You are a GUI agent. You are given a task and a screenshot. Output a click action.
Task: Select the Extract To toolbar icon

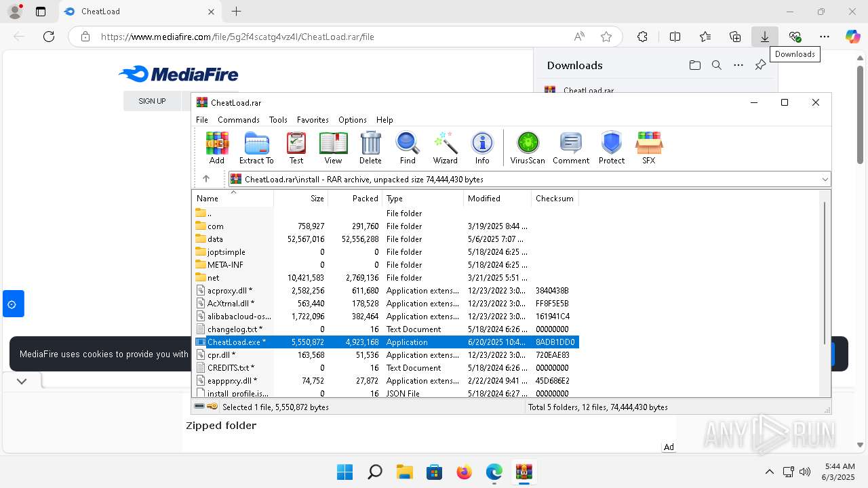256,148
